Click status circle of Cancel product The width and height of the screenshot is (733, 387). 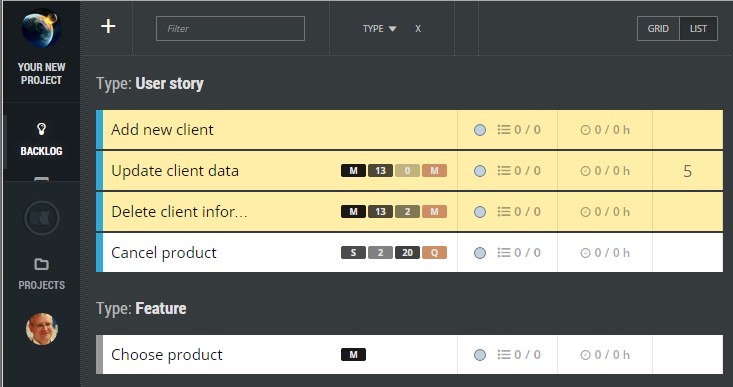click(x=480, y=253)
